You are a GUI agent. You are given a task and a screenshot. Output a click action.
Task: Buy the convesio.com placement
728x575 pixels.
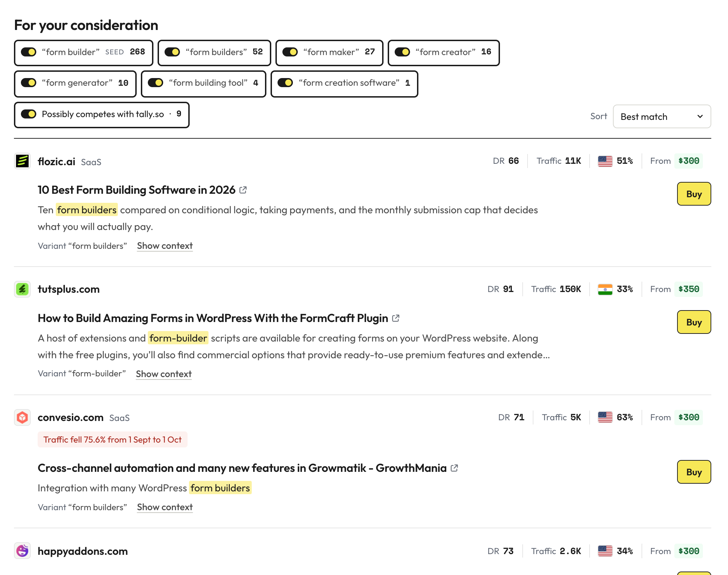694,472
